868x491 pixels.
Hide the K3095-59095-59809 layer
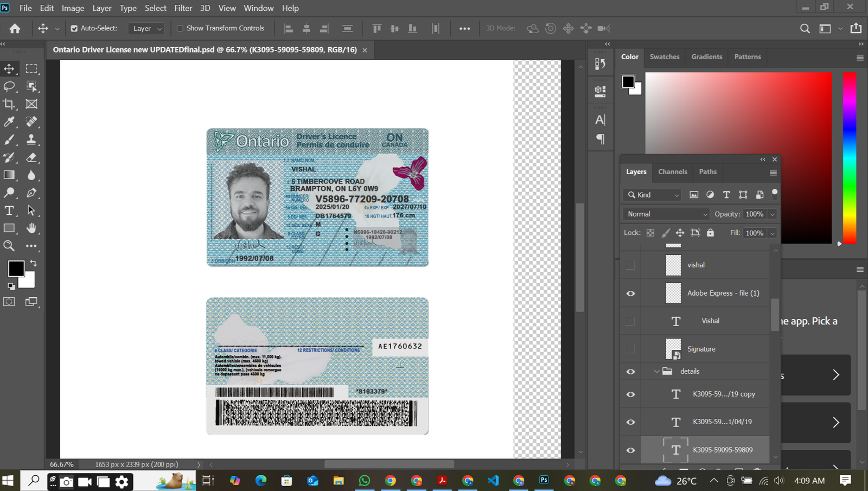click(630, 450)
